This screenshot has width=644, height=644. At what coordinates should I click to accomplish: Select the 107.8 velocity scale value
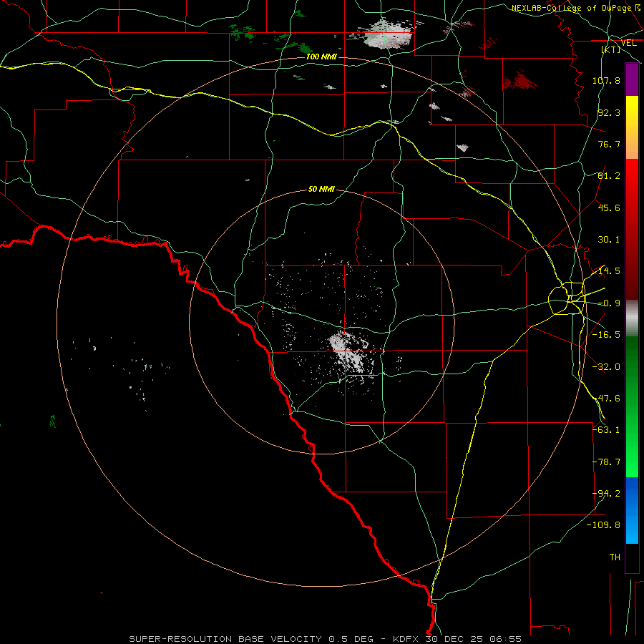606,80
